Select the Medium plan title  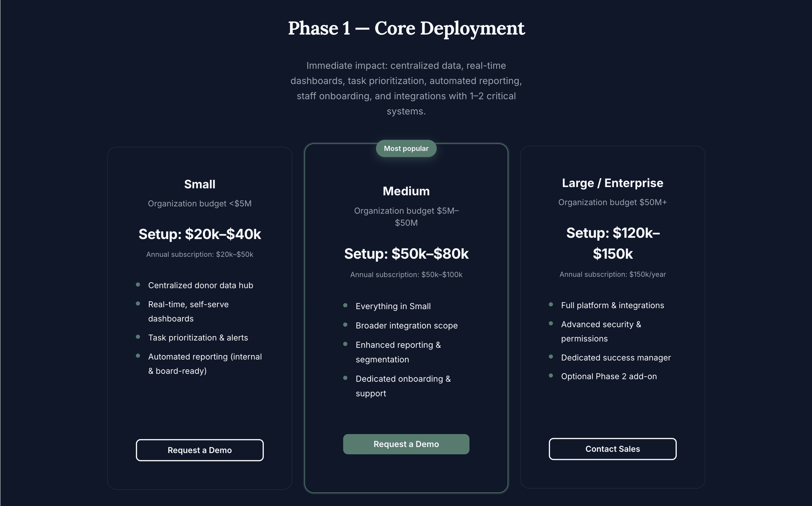tap(406, 191)
